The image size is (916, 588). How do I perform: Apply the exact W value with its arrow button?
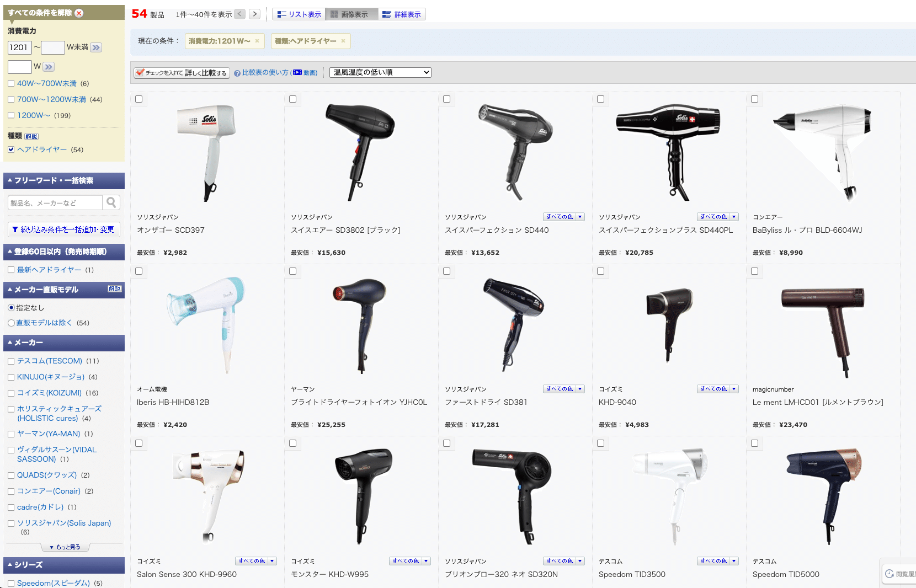pyautogui.click(x=49, y=67)
